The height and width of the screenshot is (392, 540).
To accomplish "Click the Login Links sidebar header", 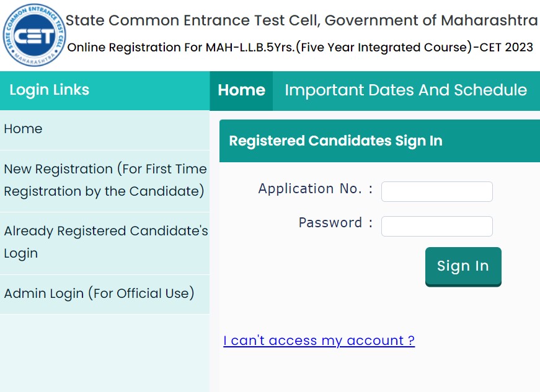I will click(x=50, y=90).
